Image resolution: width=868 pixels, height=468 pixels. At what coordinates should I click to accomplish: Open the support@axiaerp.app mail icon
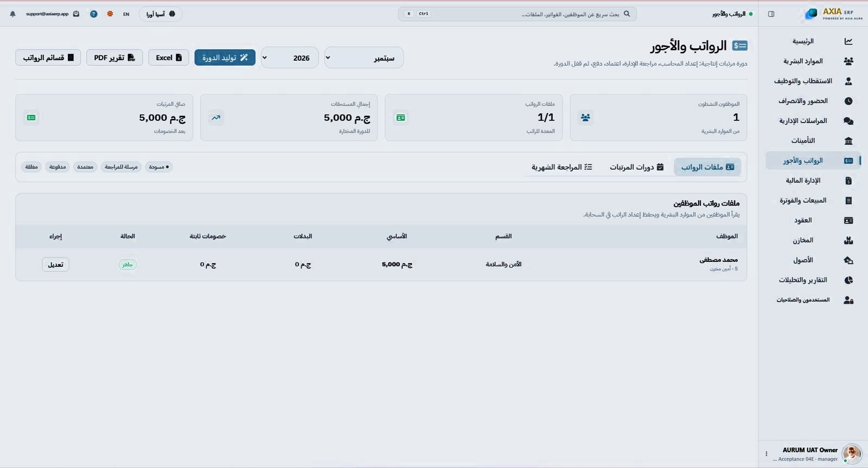point(76,14)
